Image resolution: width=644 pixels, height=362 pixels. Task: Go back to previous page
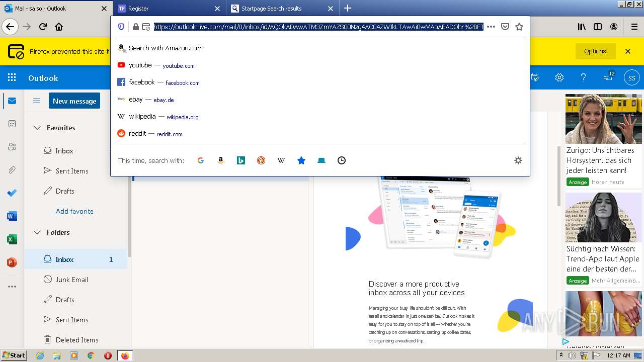click(x=11, y=27)
